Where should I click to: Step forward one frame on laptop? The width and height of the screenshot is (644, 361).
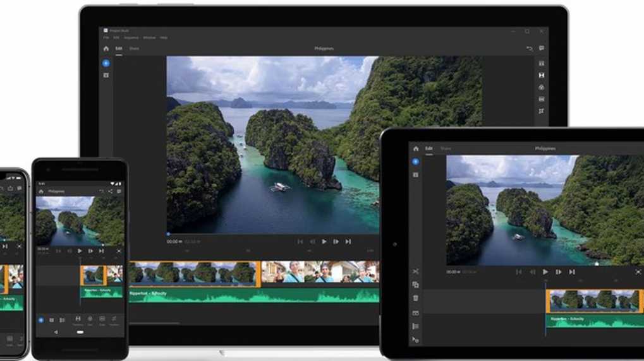click(336, 242)
